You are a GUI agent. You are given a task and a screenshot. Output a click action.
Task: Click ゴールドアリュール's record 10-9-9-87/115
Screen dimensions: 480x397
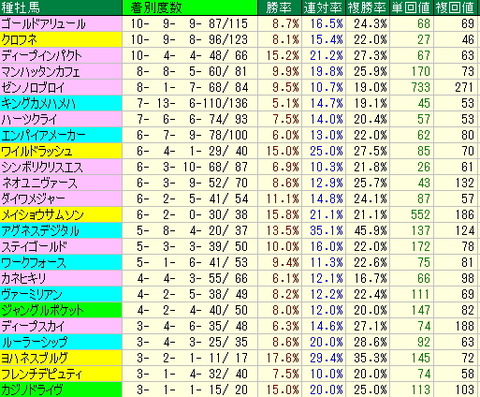tap(189, 24)
